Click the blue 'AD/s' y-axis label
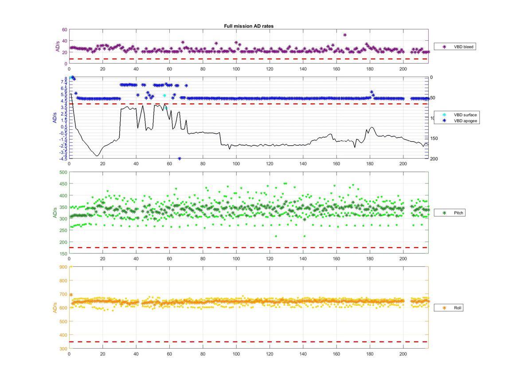This screenshot has height=392, width=532. click(x=55, y=118)
